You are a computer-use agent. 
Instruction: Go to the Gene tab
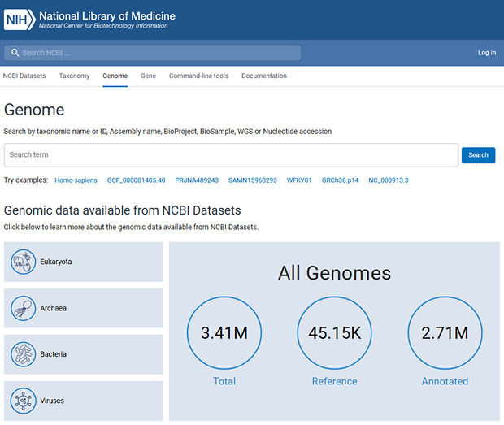(x=148, y=76)
